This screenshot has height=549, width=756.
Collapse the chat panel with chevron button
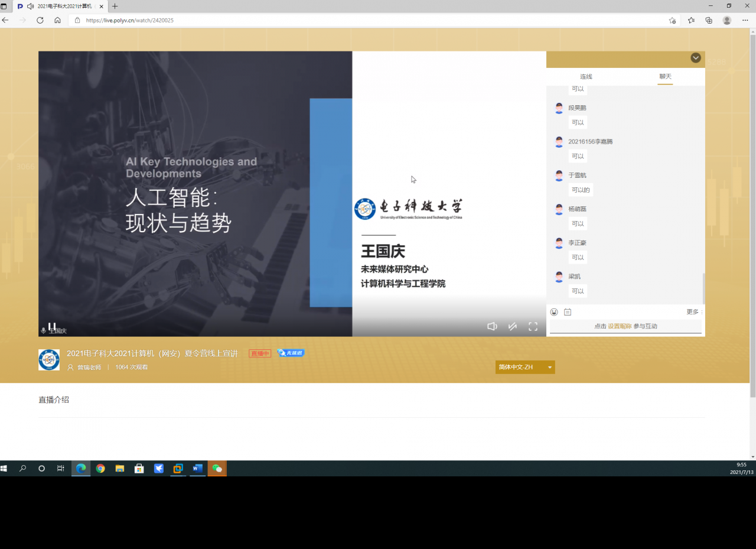(696, 58)
